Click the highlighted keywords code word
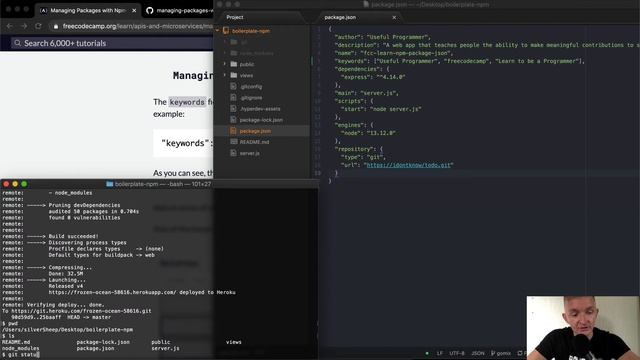Image resolution: width=640 pixels, height=360 pixels. (x=187, y=102)
